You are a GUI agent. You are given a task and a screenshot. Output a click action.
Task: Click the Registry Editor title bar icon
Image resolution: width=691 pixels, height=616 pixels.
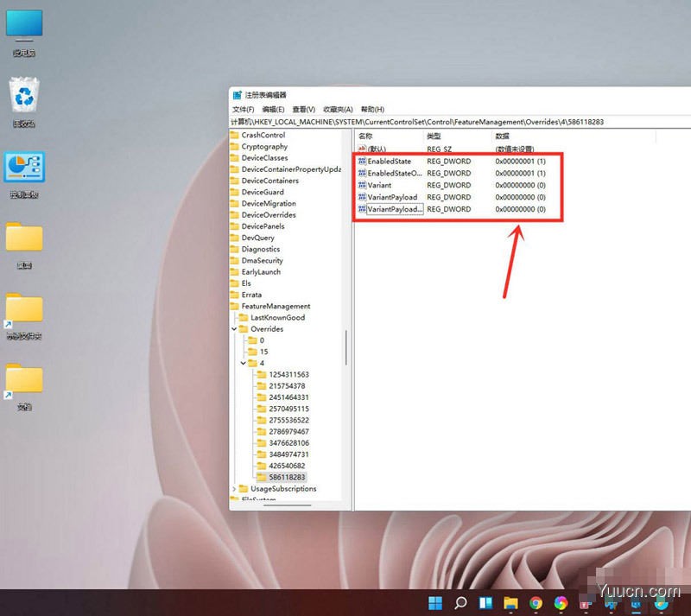pyautogui.click(x=237, y=95)
